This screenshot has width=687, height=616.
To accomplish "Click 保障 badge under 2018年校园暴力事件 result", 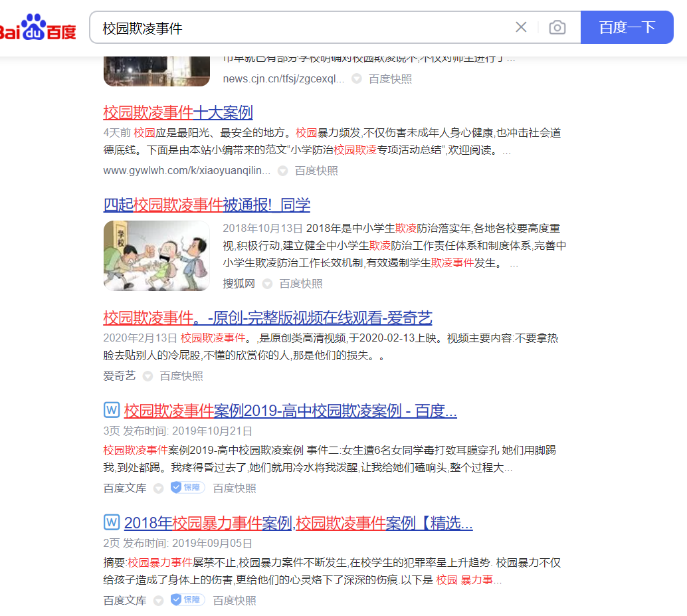I will pyautogui.click(x=187, y=600).
